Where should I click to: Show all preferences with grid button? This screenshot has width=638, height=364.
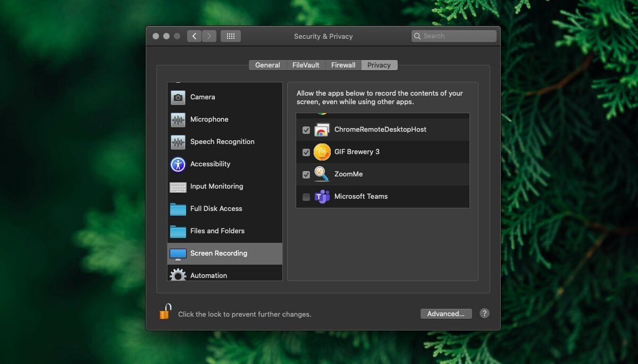click(x=231, y=36)
